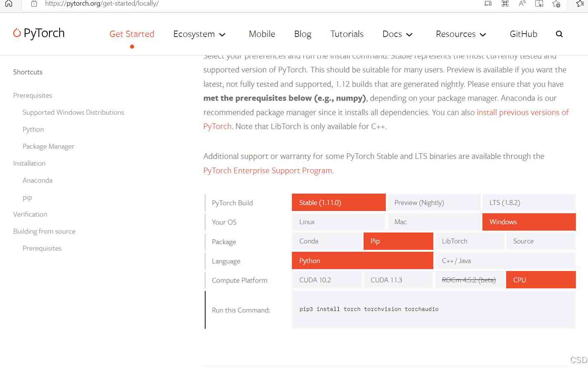
Task: Expand the Resources dropdown menu
Action: (x=461, y=34)
